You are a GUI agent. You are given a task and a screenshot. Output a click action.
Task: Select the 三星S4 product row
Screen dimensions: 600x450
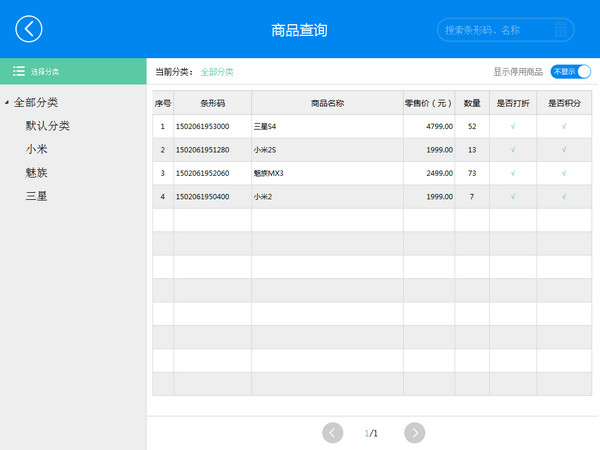[326, 127]
